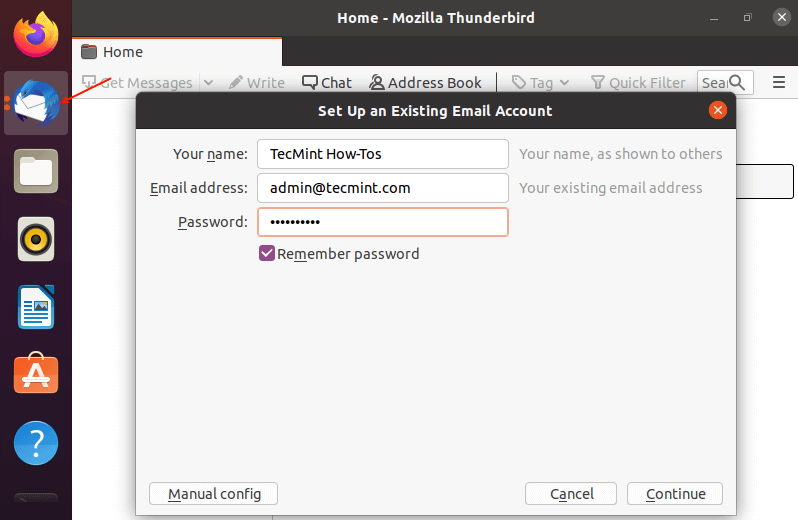The width and height of the screenshot is (798, 520).
Task: Click the Thunderbird dock icon
Action: tap(36, 103)
